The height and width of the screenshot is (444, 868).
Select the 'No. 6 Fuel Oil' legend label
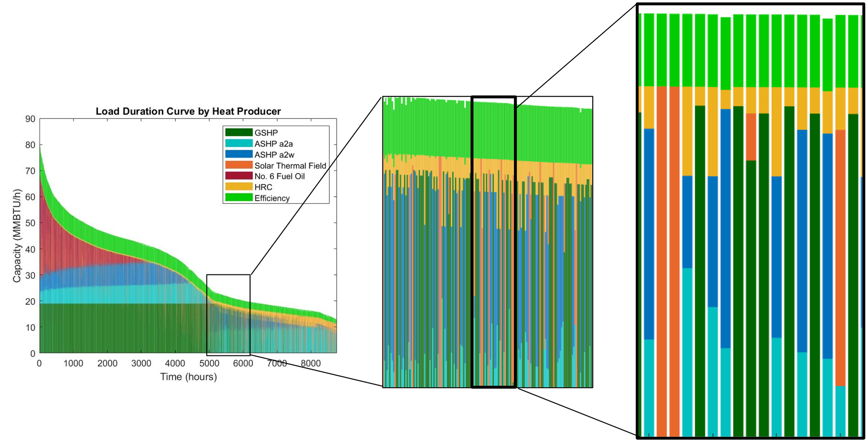pos(279,176)
